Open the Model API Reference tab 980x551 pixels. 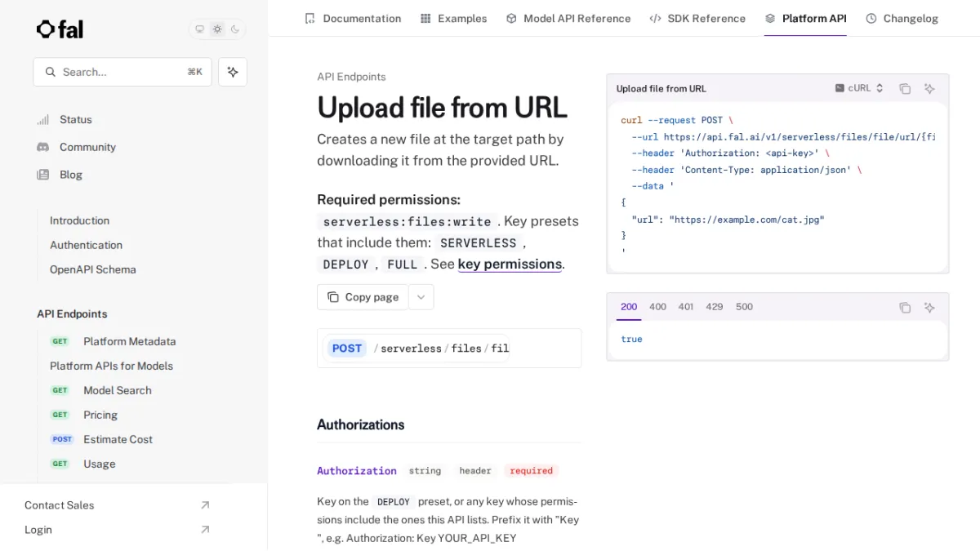(x=568, y=18)
